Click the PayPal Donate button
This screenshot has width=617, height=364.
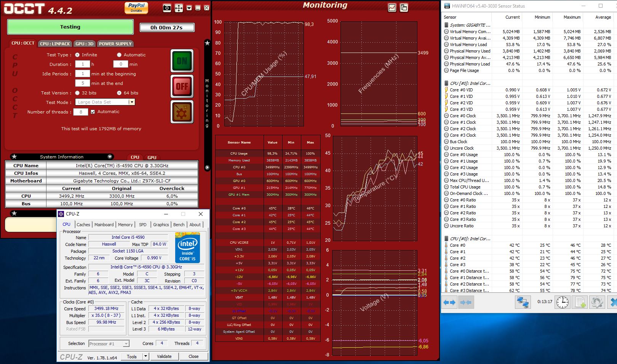[136, 8]
